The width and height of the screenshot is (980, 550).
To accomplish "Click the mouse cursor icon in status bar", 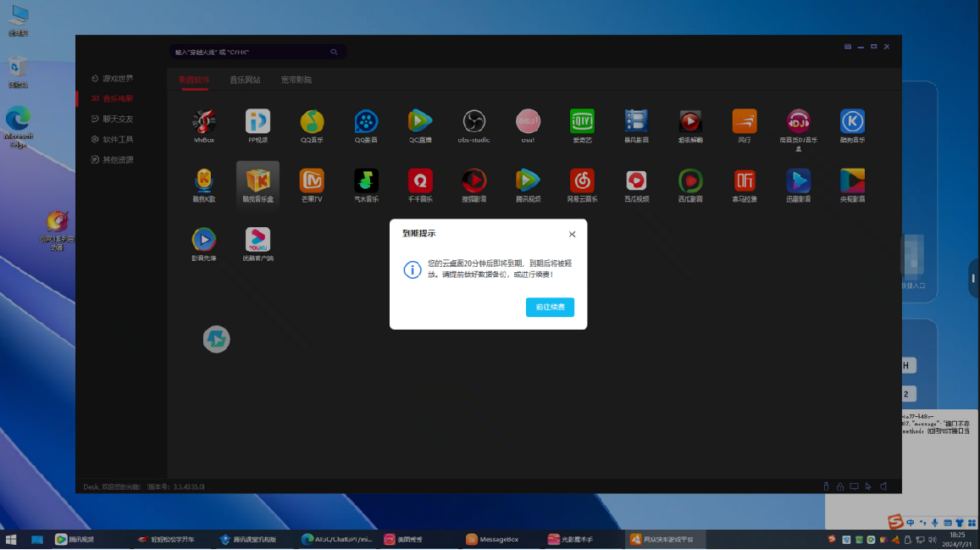I will [x=868, y=486].
